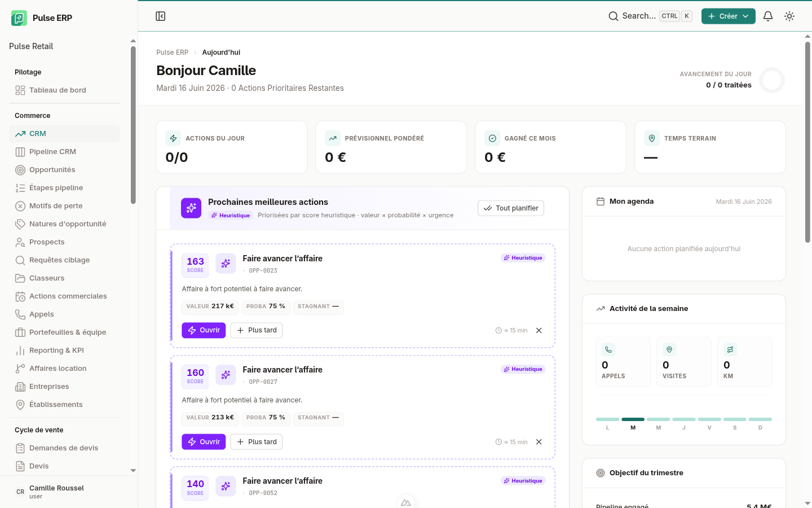Click the main page scrollbar thumb
The image size is (812, 508).
pos(807,141)
